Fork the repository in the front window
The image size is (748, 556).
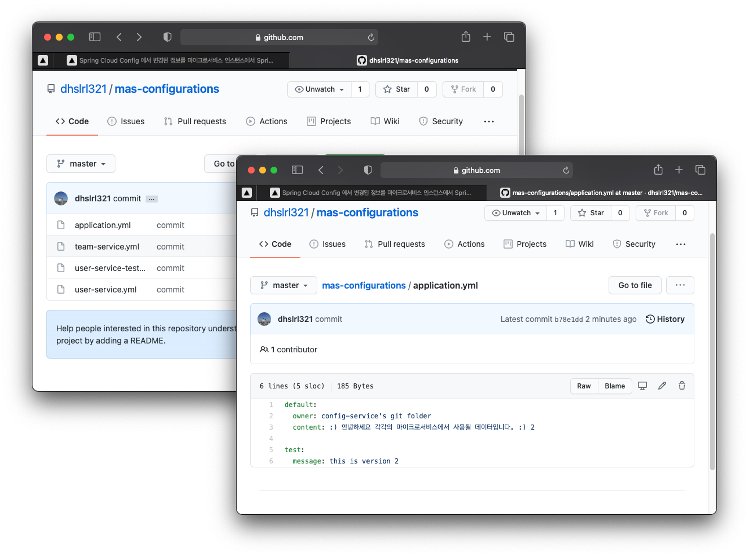pos(656,213)
